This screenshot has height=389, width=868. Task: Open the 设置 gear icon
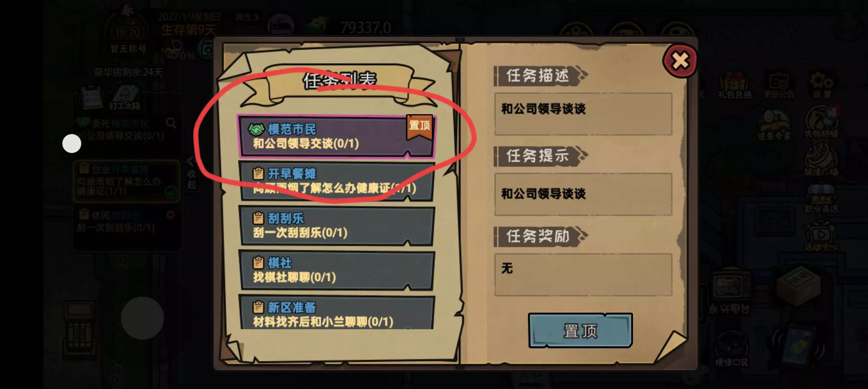pyautogui.click(x=822, y=85)
